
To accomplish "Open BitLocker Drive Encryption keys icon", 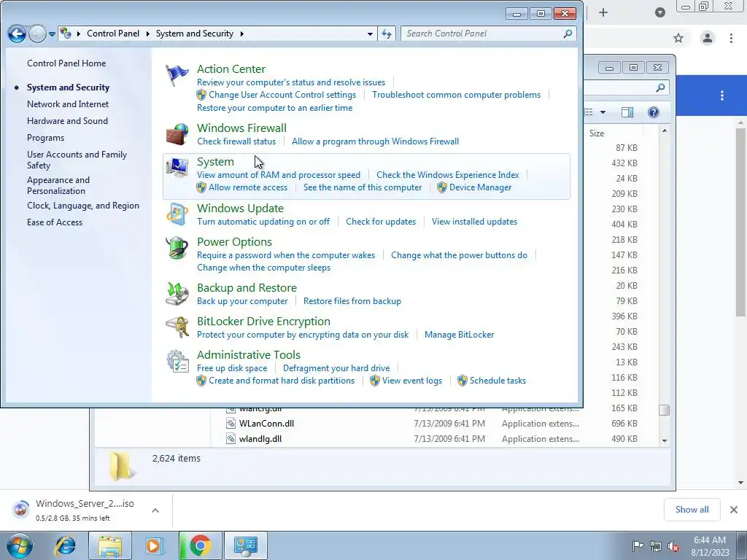I will pos(177,327).
